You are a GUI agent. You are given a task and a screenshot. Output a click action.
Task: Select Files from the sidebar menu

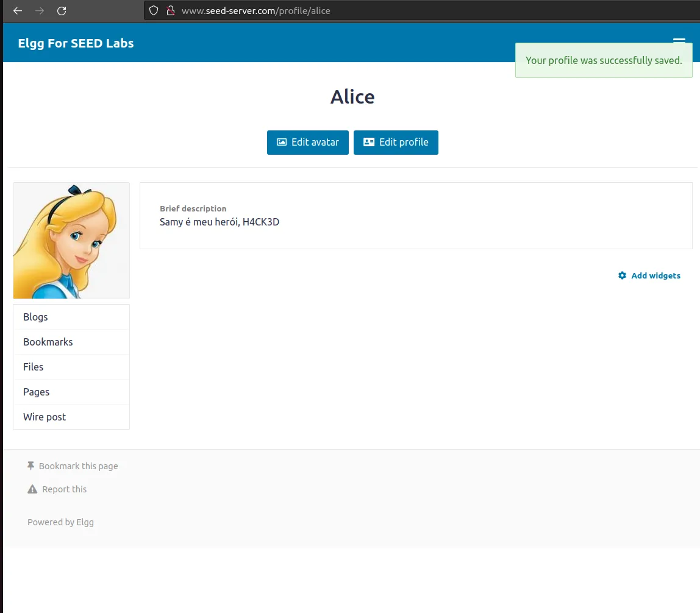[34, 367]
